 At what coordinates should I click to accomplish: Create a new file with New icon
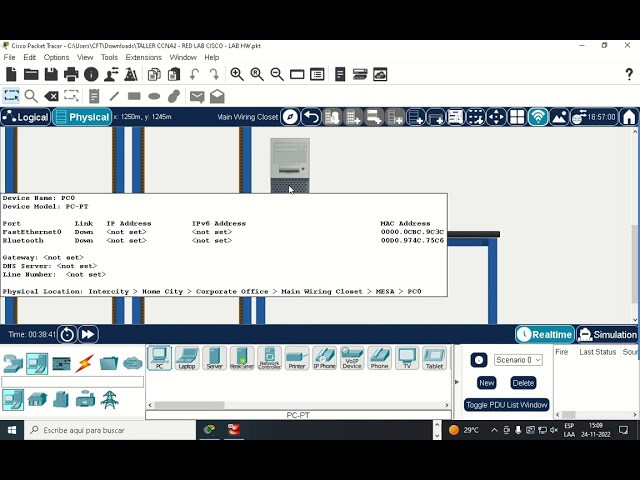click(11, 74)
